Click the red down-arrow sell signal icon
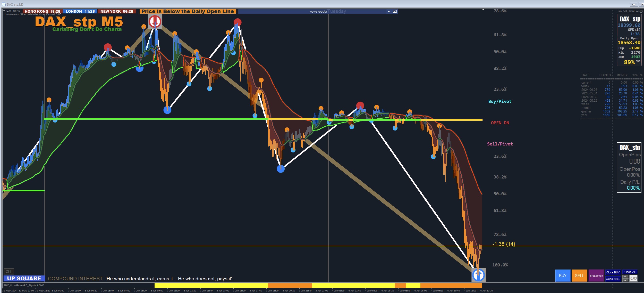 click(155, 21)
